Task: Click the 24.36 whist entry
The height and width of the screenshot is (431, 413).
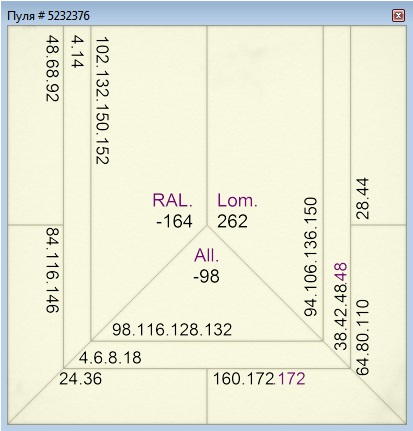Action: click(81, 379)
